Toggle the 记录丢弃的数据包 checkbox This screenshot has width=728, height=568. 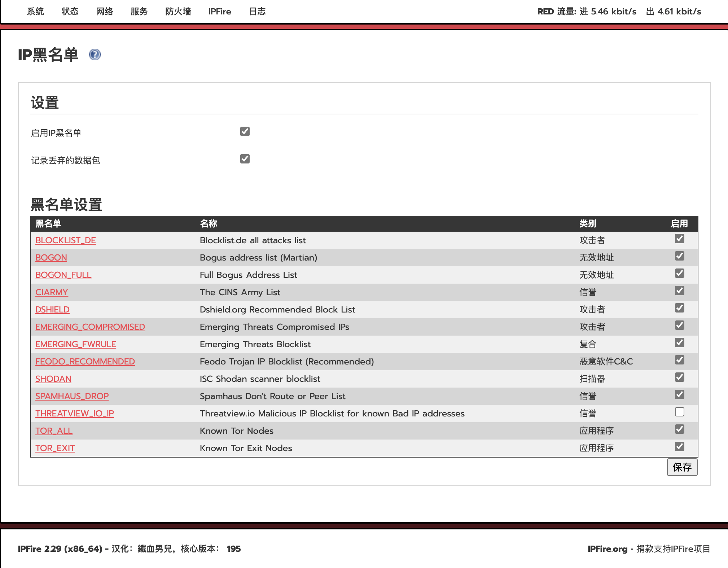point(245,159)
